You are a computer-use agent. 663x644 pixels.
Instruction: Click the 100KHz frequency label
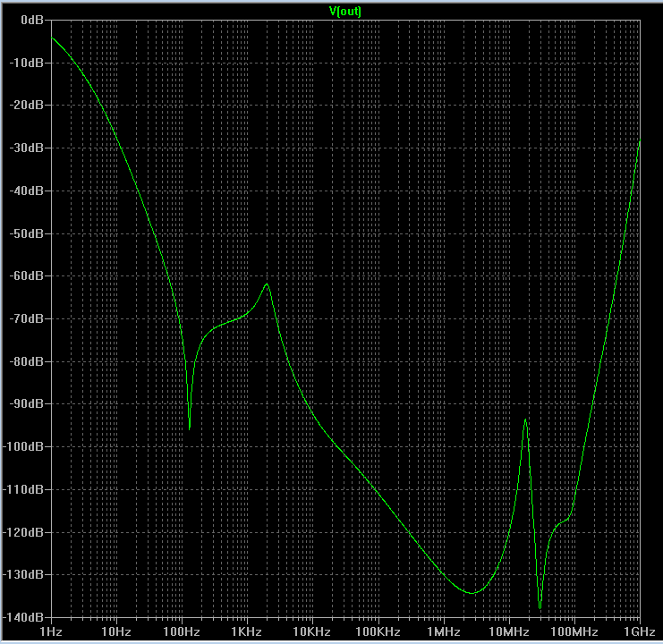(378, 631)
